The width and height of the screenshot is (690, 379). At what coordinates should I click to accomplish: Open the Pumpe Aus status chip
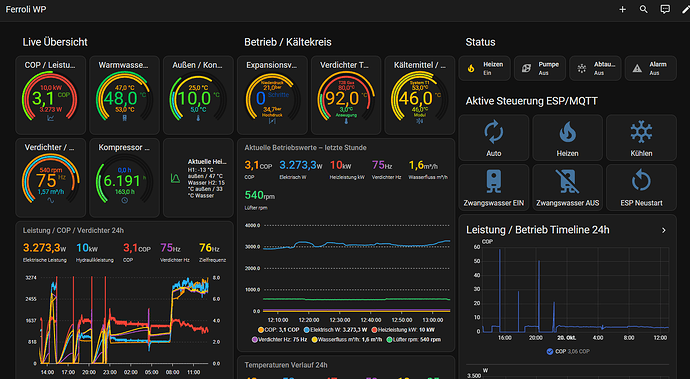[x=540, y=68]
